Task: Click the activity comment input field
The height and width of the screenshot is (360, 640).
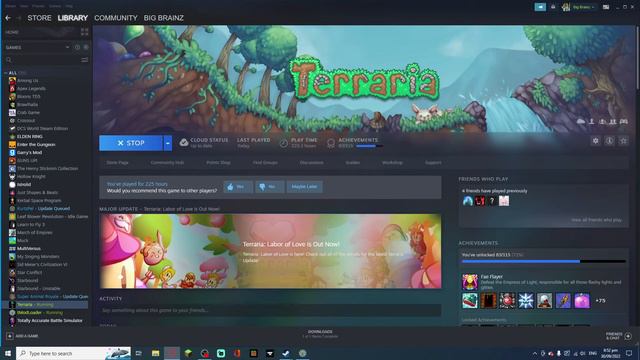Action: click(270, 310)
